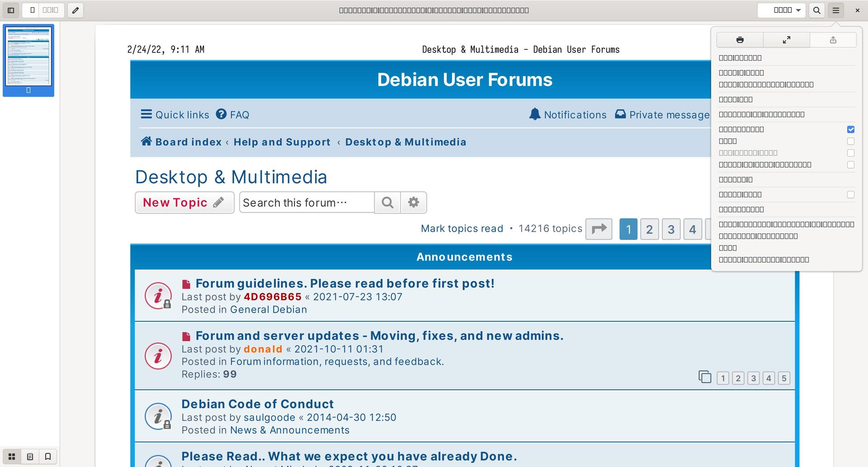
Task: Activate the annotation pencil tool in header
Action: [x=75, y=10]
